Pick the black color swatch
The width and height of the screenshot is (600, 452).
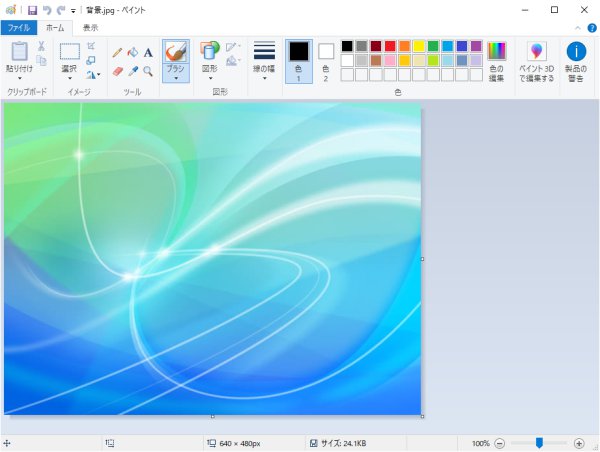tap(347, 46)
